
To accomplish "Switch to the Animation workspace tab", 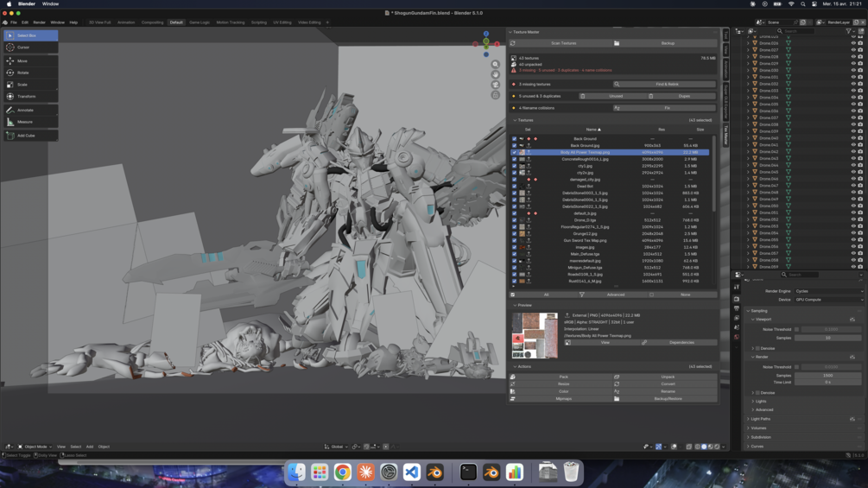I will pos(126,22).
